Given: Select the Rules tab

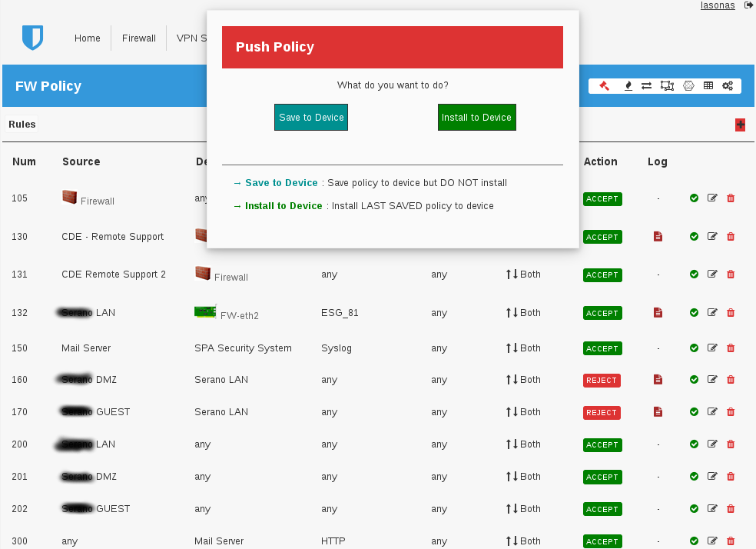Looking at the screenshot, I should point(22,125).
